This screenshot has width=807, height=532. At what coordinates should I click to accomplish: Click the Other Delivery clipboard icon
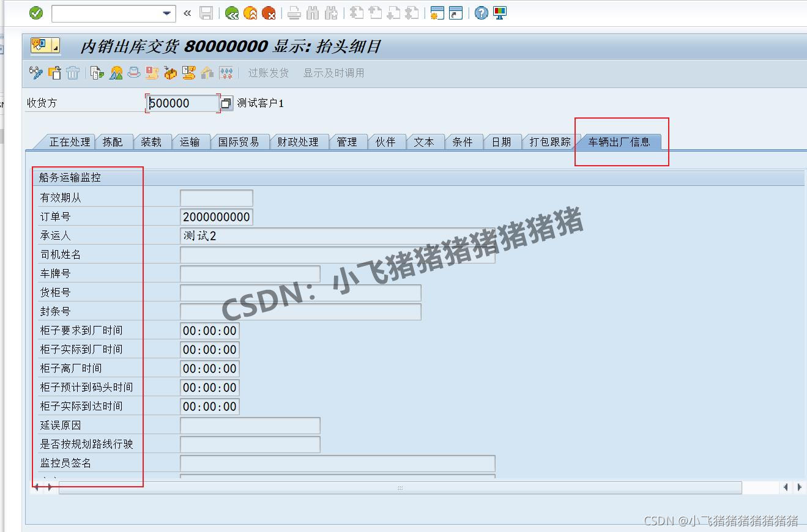pyautogui.click(x=54, y=73)
